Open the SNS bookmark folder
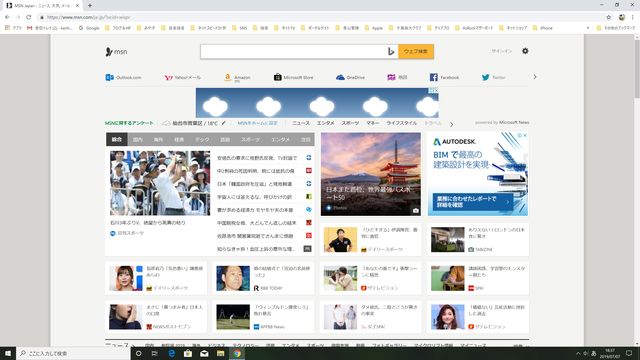The image size is (640, 360). pos(239,28)
